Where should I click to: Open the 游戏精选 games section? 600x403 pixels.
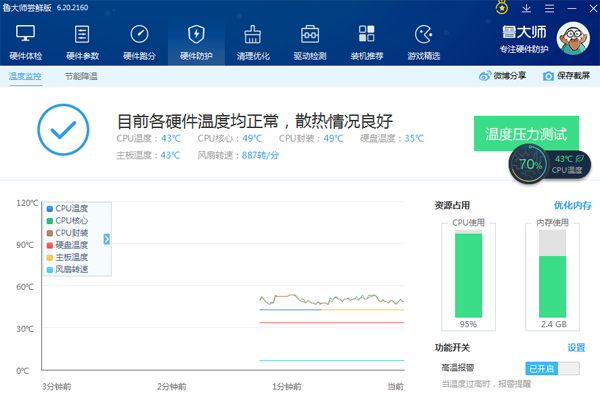pyautogui.click(x=424, y=42)
